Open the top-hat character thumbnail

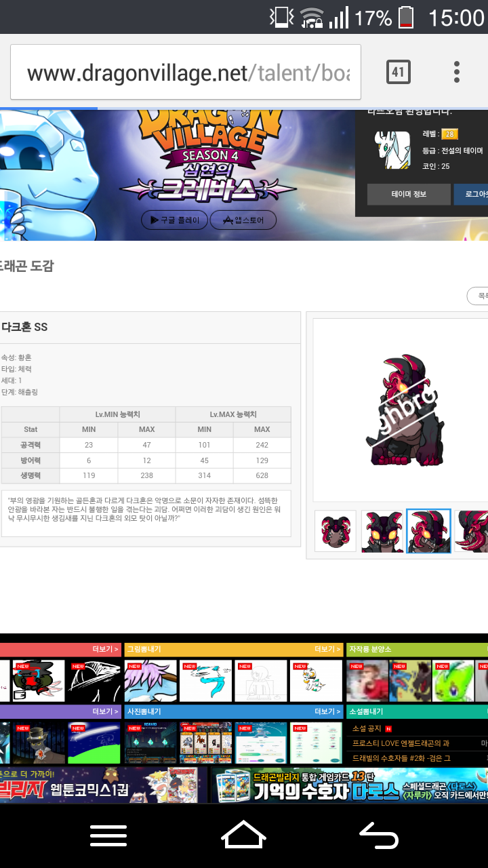[38, 743]
